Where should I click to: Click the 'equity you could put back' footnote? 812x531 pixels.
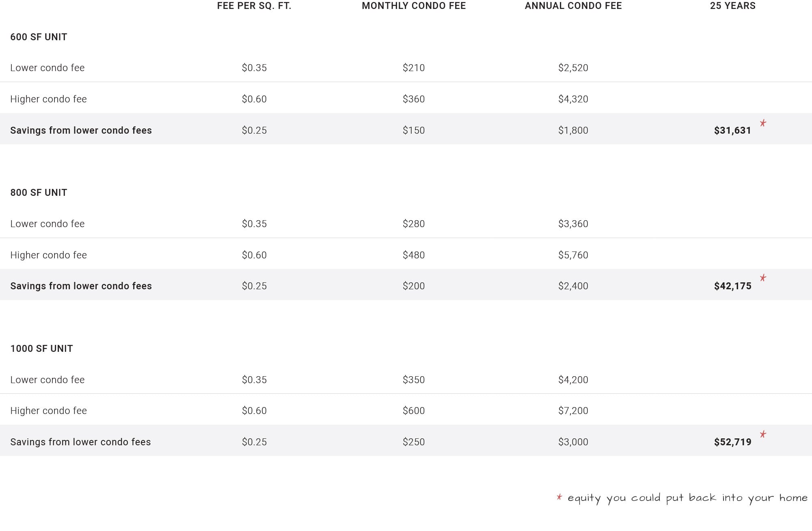[687, 498]
